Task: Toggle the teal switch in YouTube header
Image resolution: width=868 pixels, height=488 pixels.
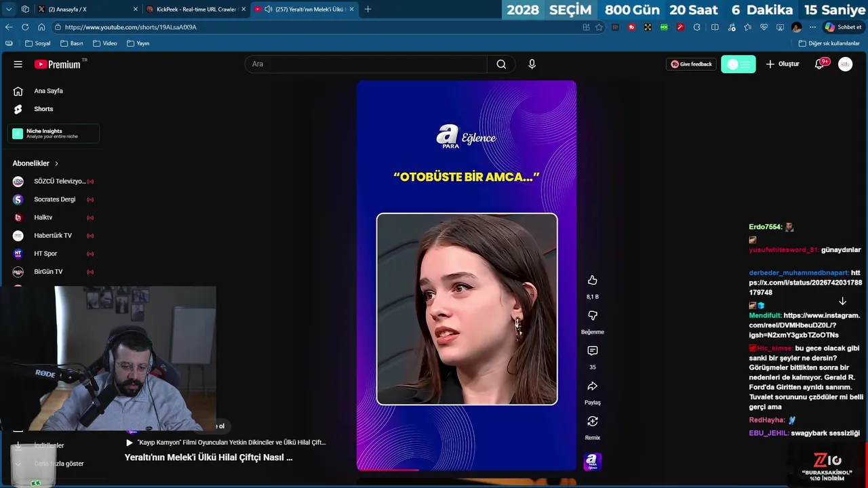Action: pyautogui.click(x=738, y=64)
